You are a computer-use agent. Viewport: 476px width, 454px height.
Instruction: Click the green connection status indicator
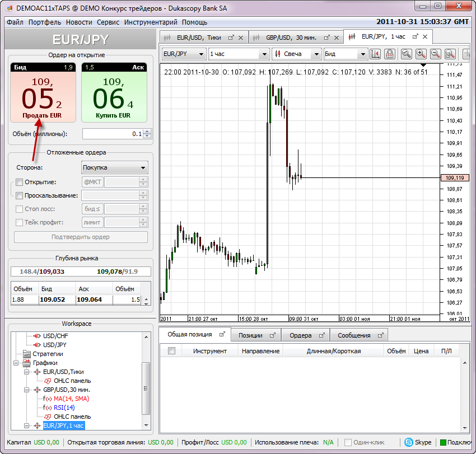[443, 442]
